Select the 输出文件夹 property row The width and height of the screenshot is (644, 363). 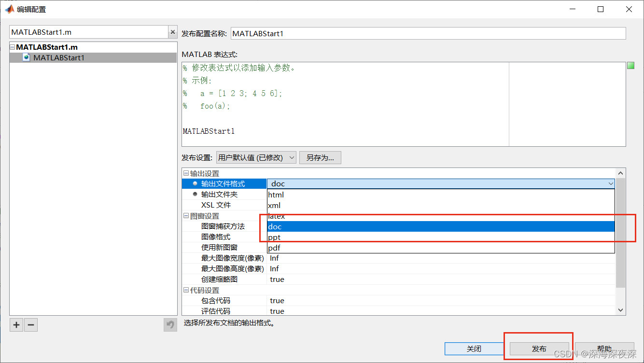(224, 194)
